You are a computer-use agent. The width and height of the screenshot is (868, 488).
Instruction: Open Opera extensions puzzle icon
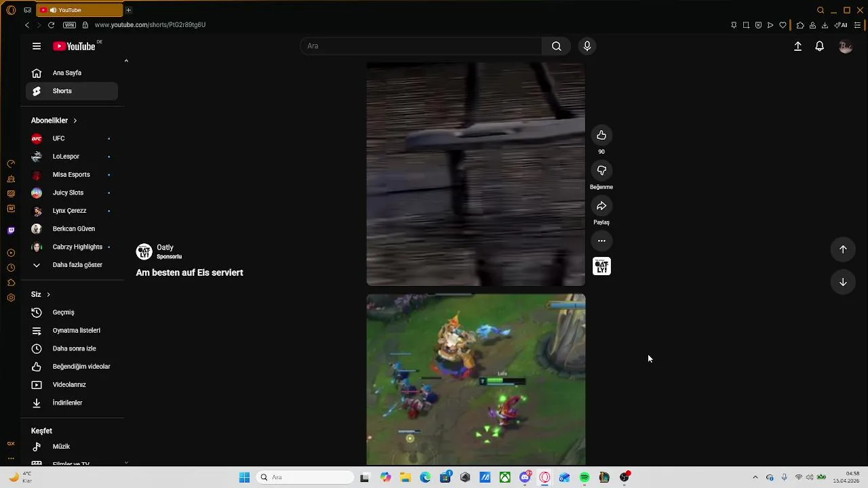pos(800,25)
